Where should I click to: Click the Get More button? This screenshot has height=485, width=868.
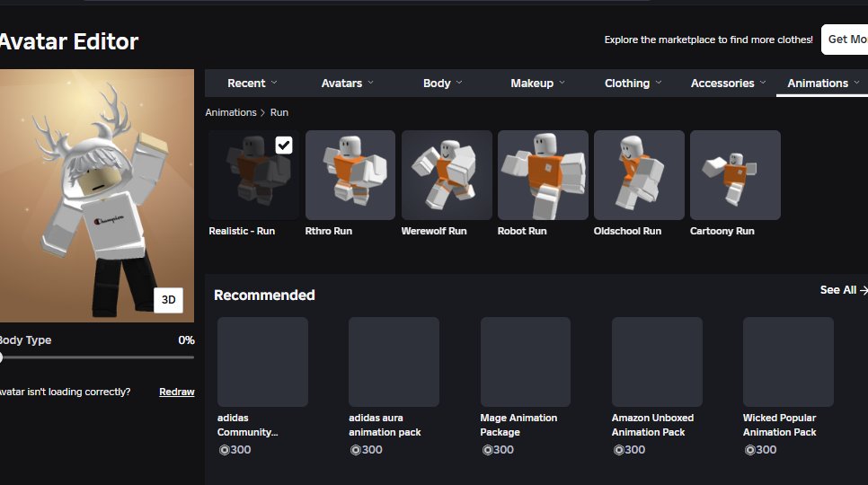click(x=845, y=40)
